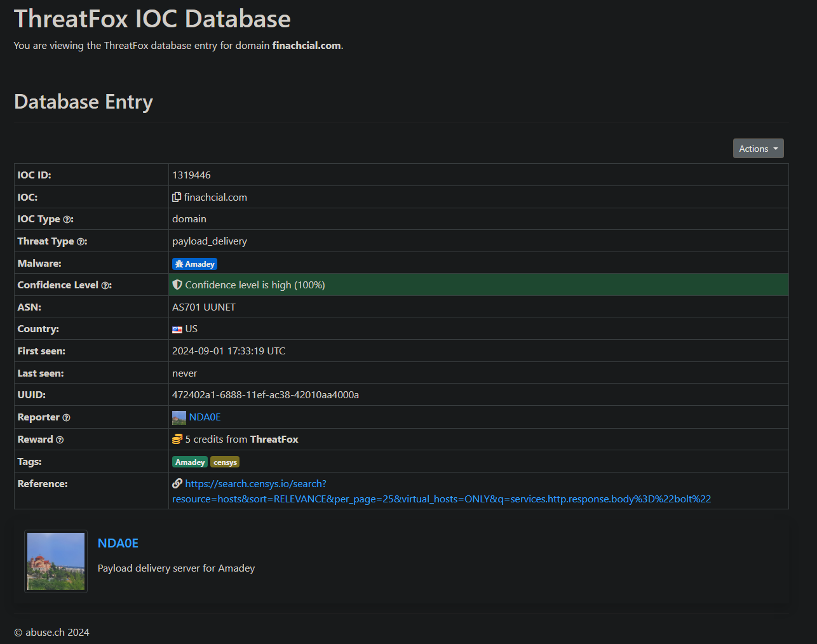Viewport: 817px width, 644px height.
Task: Select the green Amadey tag
Action: pyautogui.click(x=190, y=462)
